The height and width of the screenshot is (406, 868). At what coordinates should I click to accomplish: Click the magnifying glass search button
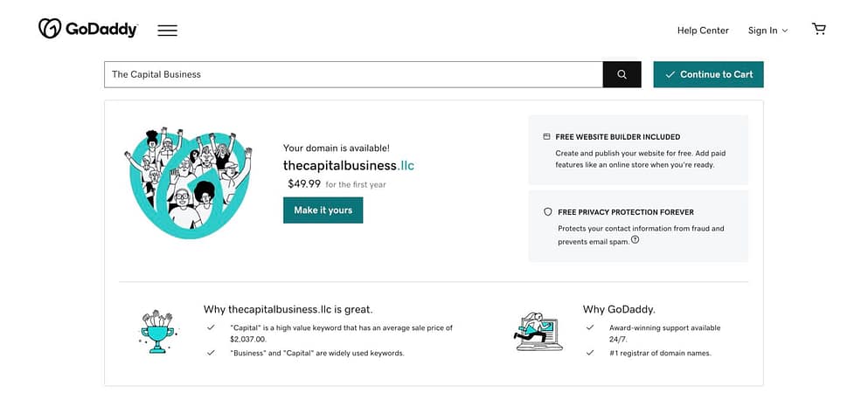pos(621,74)
